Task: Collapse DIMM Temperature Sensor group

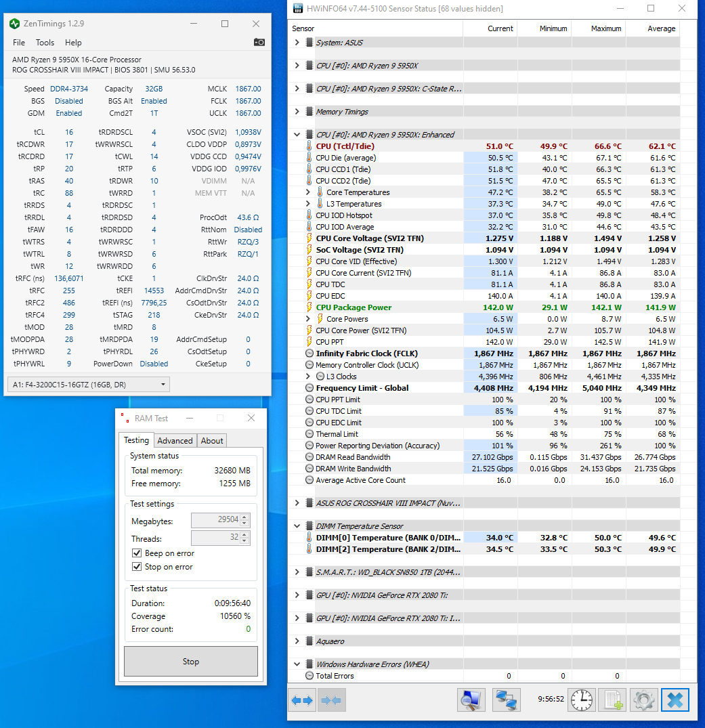Action: click(297, 526)
